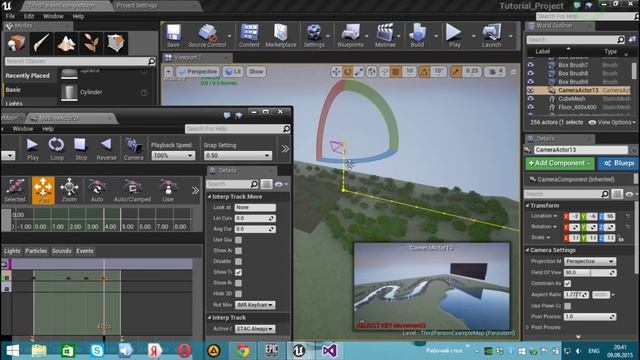Screen dimensions: 640x360
Task: Select the Zoom curve editor tool
Action: coord(69,190)
